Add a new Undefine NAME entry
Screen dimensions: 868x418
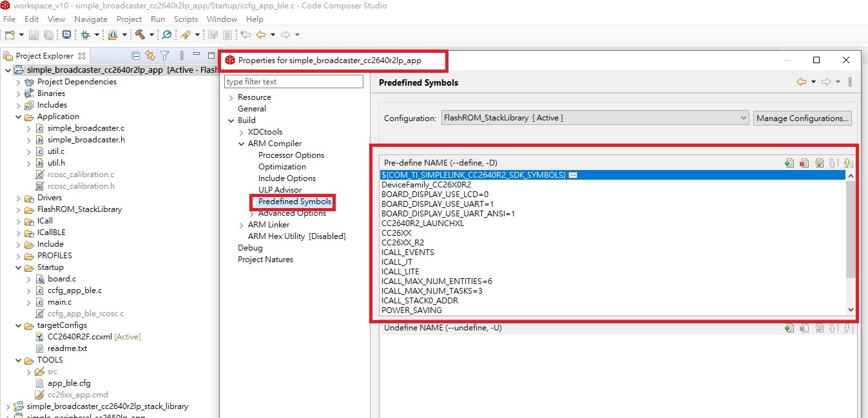tap(789, 328)
